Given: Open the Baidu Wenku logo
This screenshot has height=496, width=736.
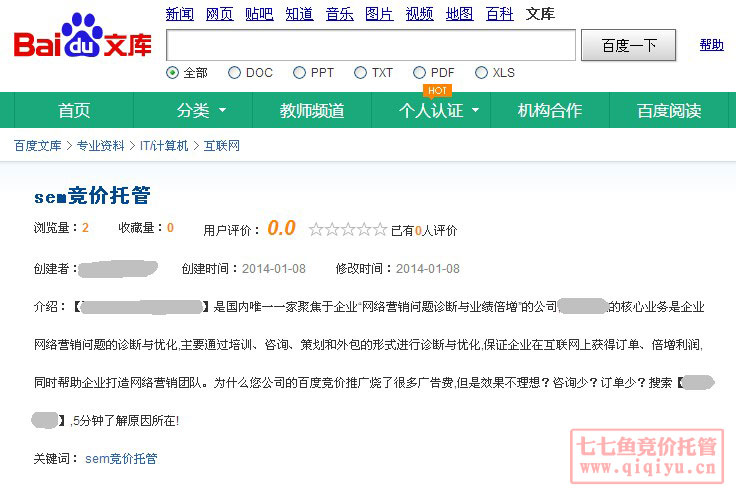Looking at the screenshot, I should click(83, 37).
